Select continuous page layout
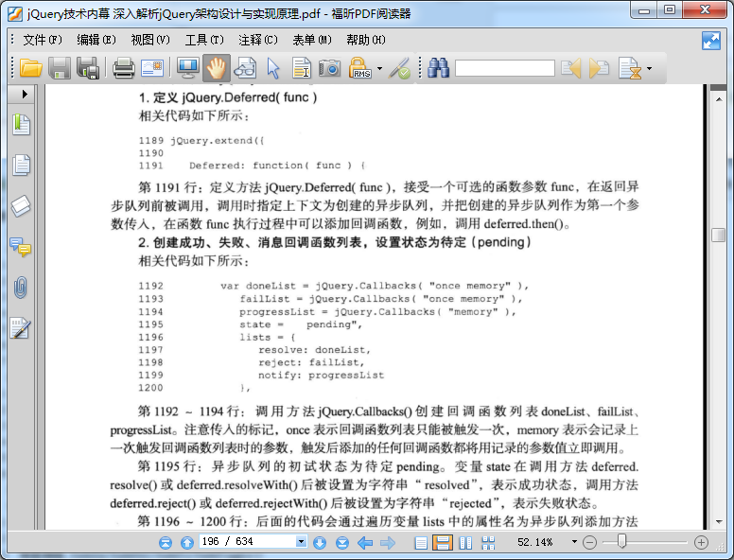Screen dimensions: 734x560 (x=443, y=543)
